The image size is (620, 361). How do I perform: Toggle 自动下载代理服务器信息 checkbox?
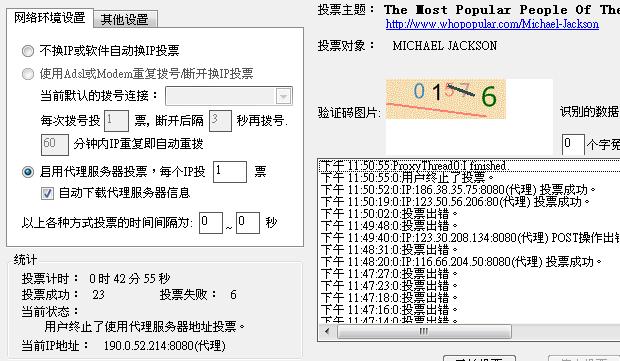tap(47, 193)
